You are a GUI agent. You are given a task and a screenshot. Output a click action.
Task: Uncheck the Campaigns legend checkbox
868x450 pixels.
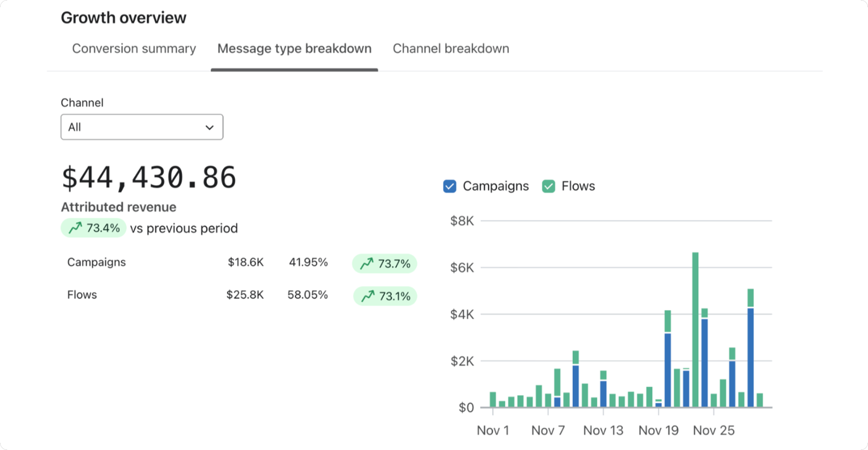[x=450, y=186]
